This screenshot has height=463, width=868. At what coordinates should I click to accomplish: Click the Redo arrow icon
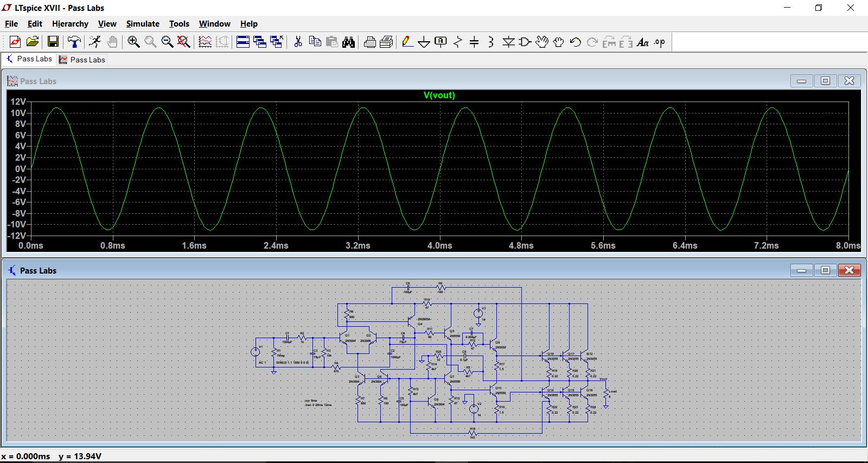[x=592, y=42]
